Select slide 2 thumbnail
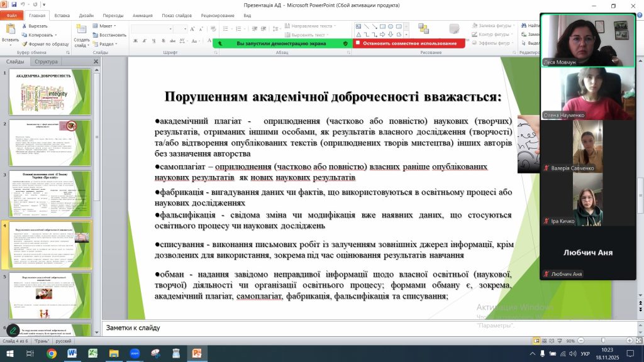 point(50,143)
